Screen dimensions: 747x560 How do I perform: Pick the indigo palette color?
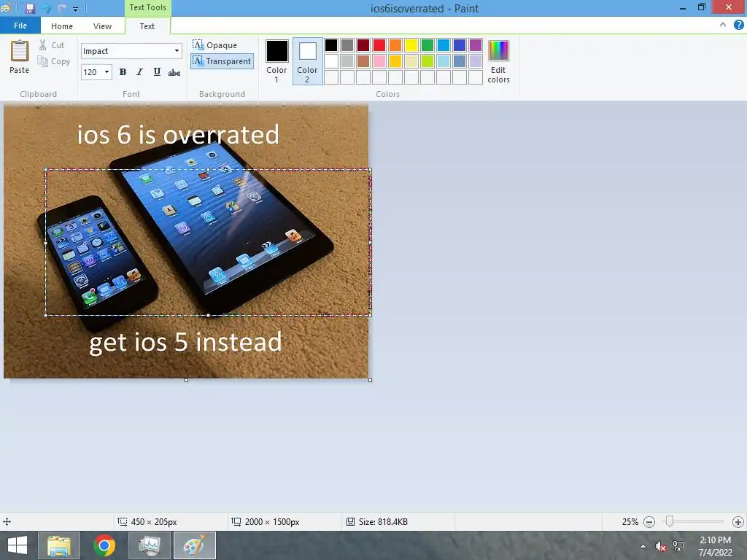click(x=460, y=45)
